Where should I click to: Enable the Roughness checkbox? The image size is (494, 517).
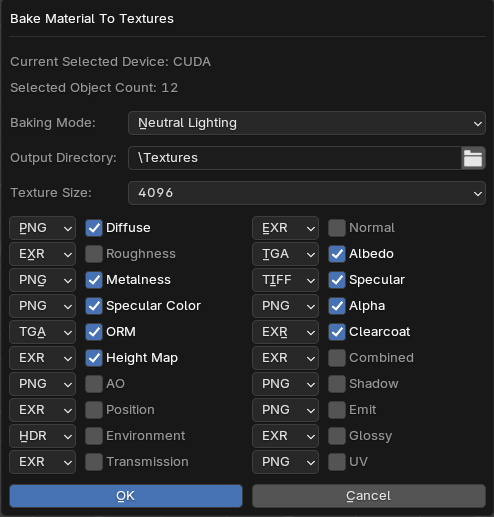point(94,254)
